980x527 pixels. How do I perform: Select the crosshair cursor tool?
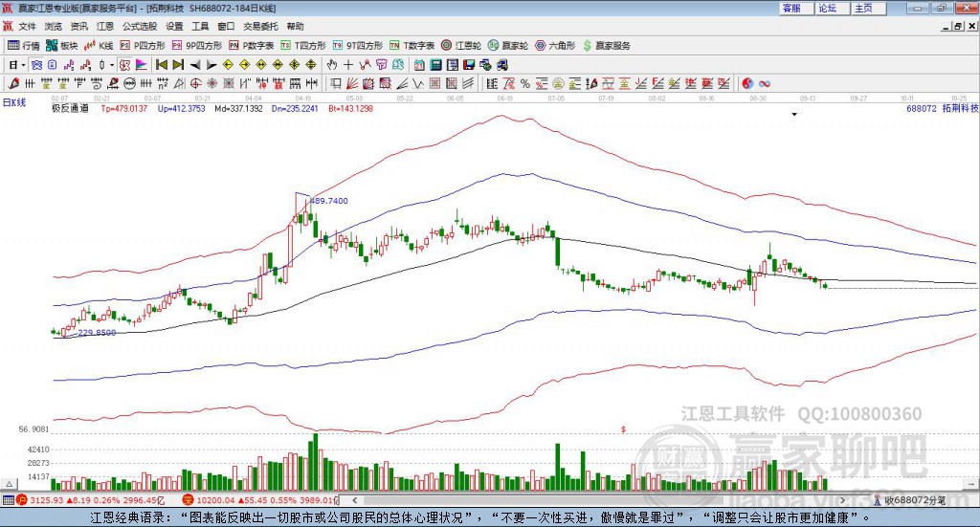coord(348,65)
